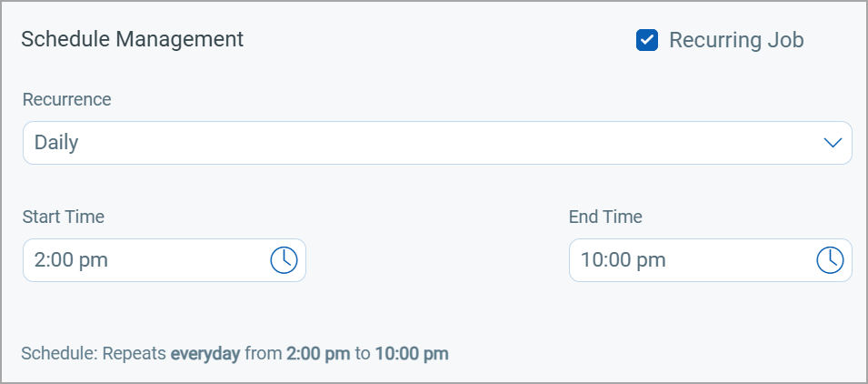868x384 pixels.
Task: Click the Schedule: Repeats summary text
Action: click(94, 354)
